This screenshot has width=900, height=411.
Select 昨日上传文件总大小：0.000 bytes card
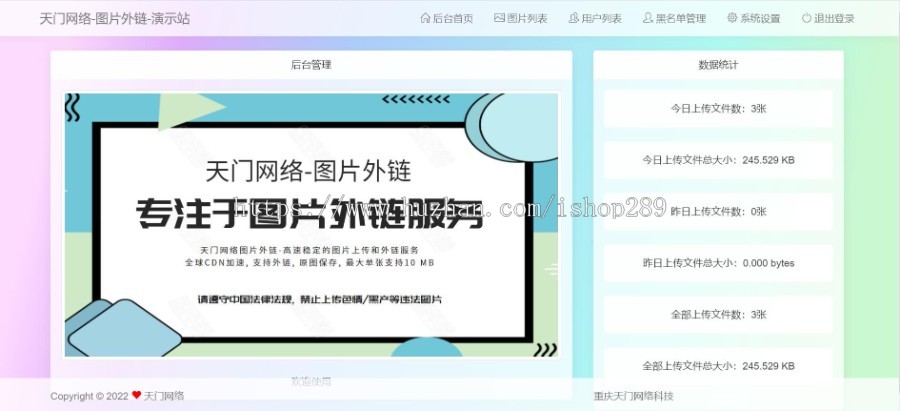(718, 263)
